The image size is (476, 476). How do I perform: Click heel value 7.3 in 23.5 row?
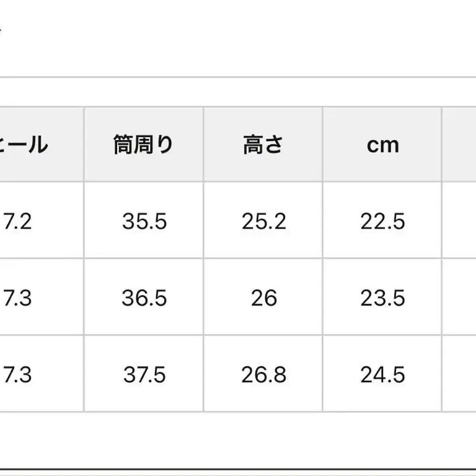click(x=19, y=298)
